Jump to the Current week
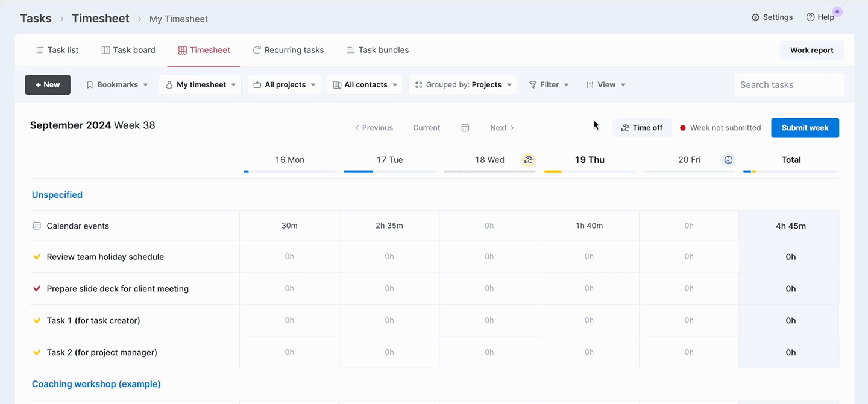 tap(427, 128)
